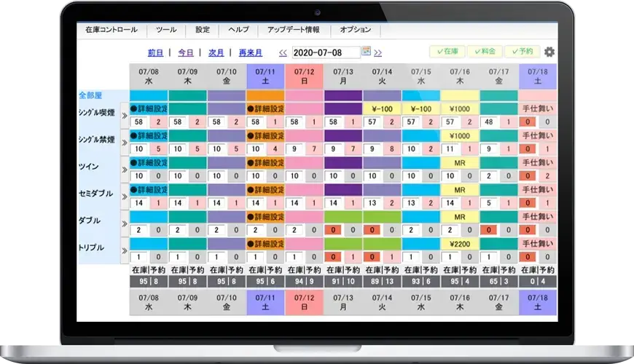
Task: Expand the ツイン room row
Action: coord(125,170)
